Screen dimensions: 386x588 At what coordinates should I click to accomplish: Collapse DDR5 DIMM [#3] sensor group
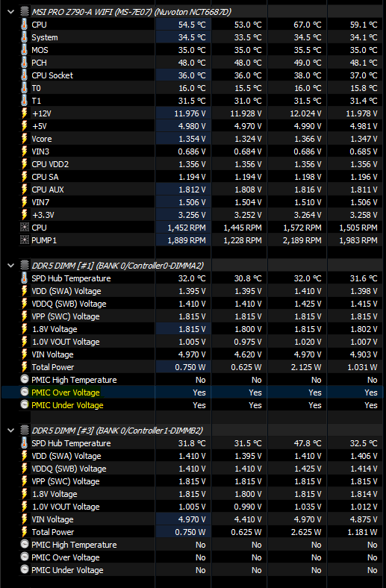[x=11, y=431]
